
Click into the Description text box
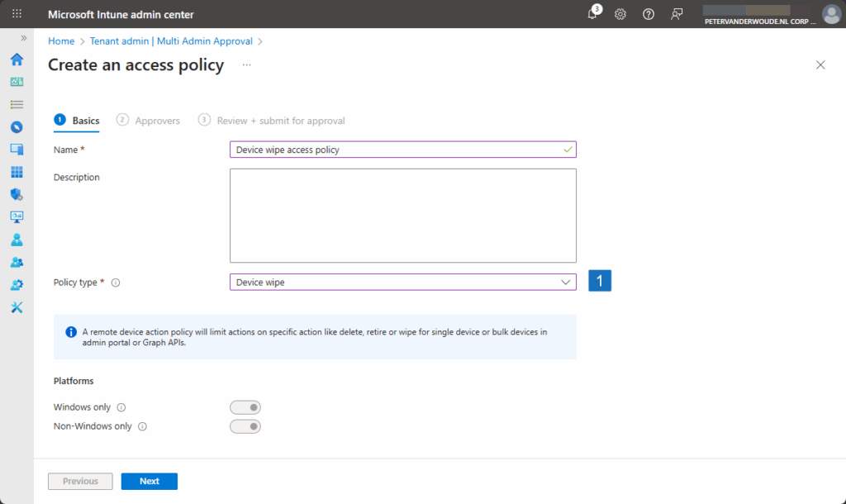click(402, 216)
